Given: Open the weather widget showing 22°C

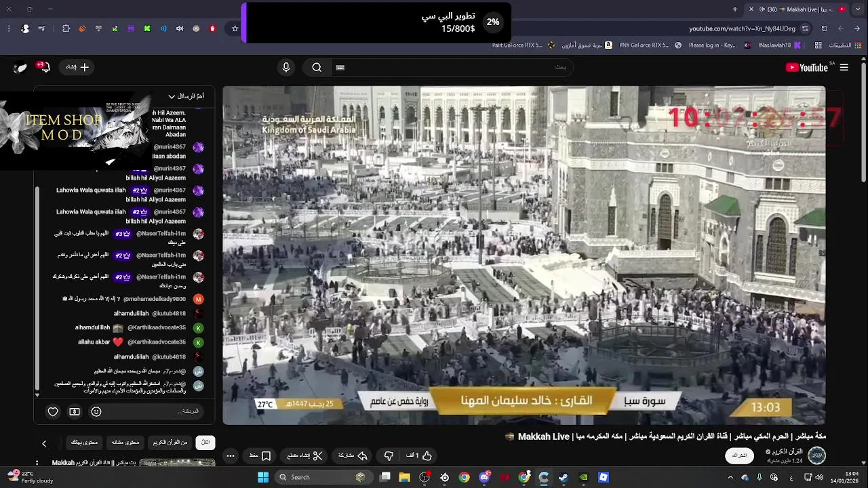Looking at the screenshot, I should [31, 477].
